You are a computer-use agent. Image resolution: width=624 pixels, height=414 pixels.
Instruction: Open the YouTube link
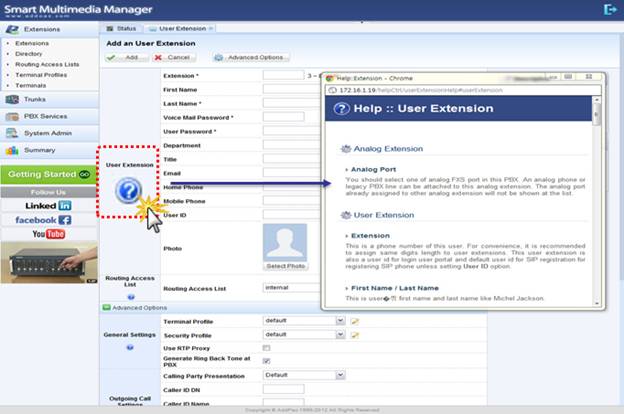point(49,234)
